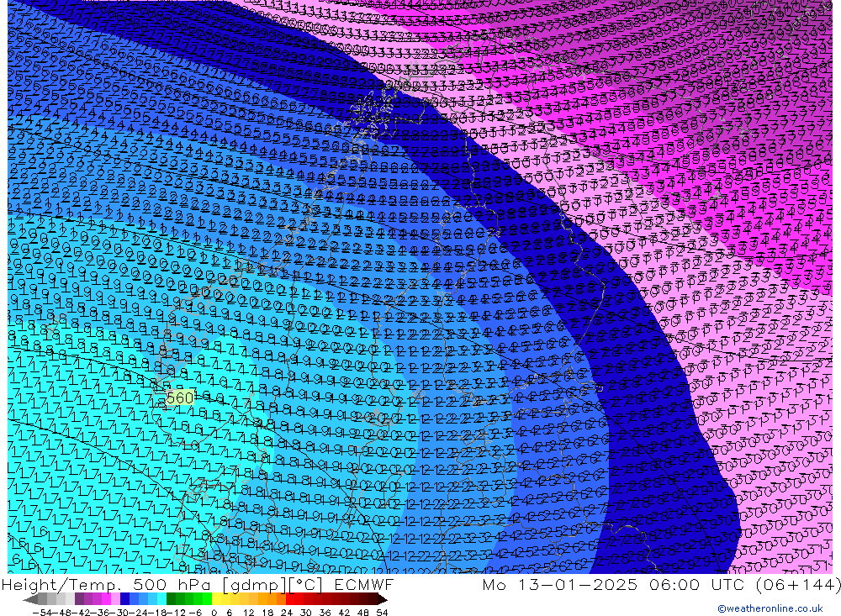Click the 'Mo 13-01-2025 06:00 UTC' timestamp
841x616 pixels.
(x=616, y=584)
